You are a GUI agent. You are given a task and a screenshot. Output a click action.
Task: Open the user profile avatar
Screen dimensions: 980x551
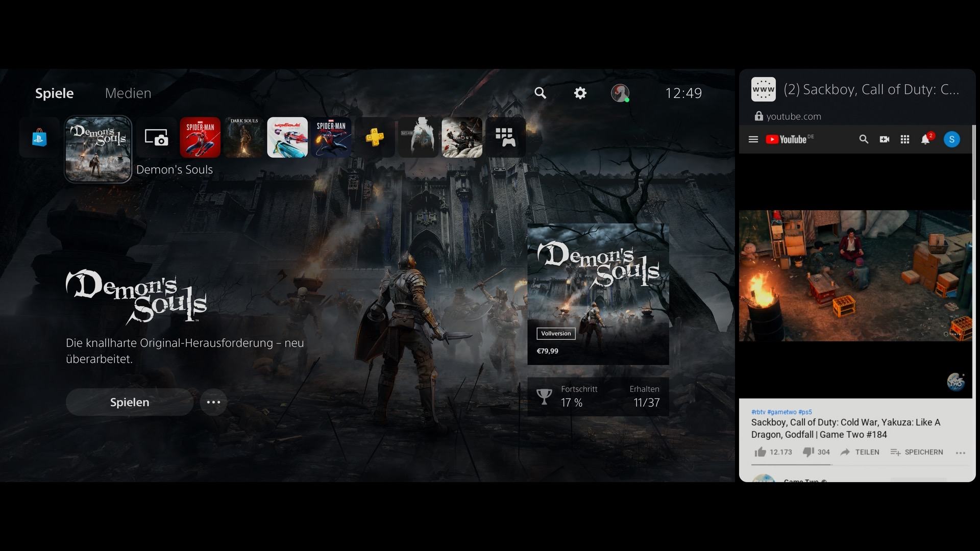point(620,93)
